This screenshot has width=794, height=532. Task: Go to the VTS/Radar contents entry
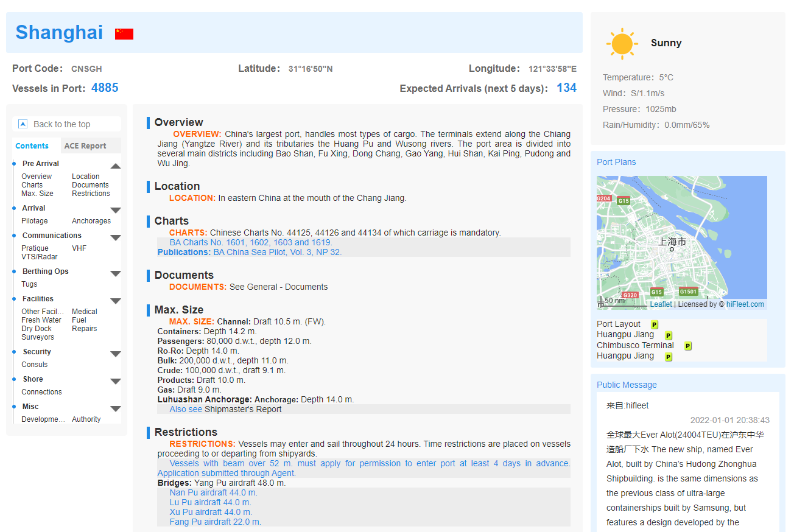[x=40, y=257]
